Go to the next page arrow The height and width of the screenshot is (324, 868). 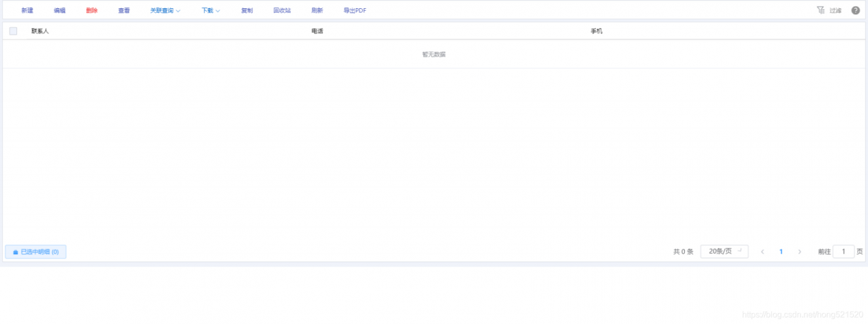[x=800, y=251]
